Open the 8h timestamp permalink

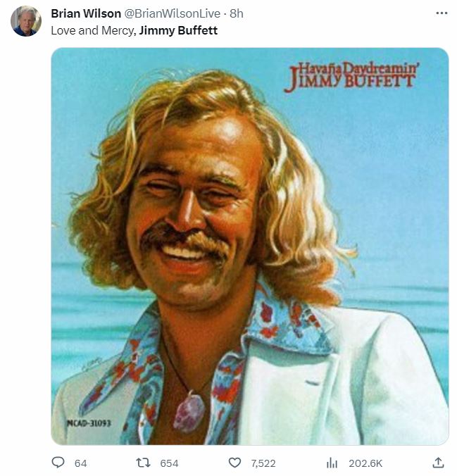coord(236,13)
